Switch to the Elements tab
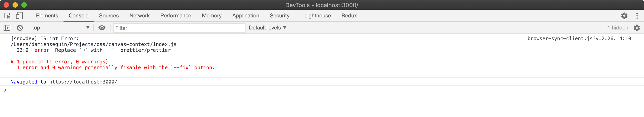Image resolution: width=644 pixels, height=117 pixels. [47, 16]
